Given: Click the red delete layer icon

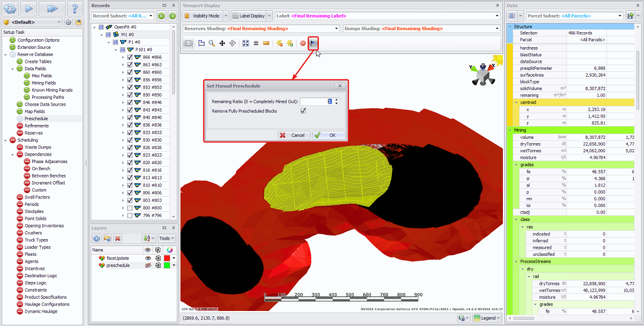Looking at the screenshot, I should click(118, 238).
